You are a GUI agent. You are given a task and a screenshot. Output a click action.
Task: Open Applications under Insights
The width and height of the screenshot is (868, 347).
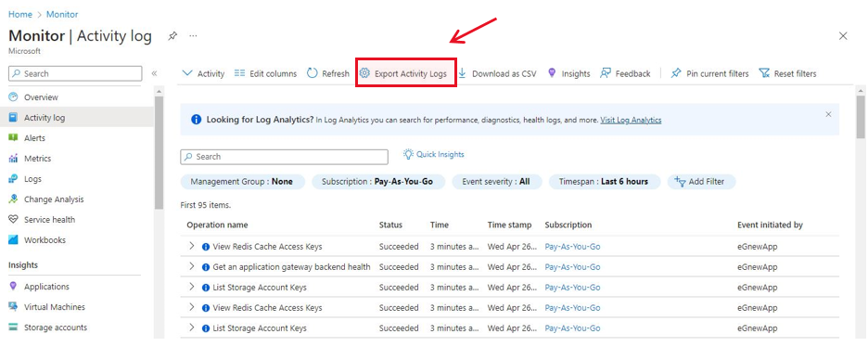[46, 287]
